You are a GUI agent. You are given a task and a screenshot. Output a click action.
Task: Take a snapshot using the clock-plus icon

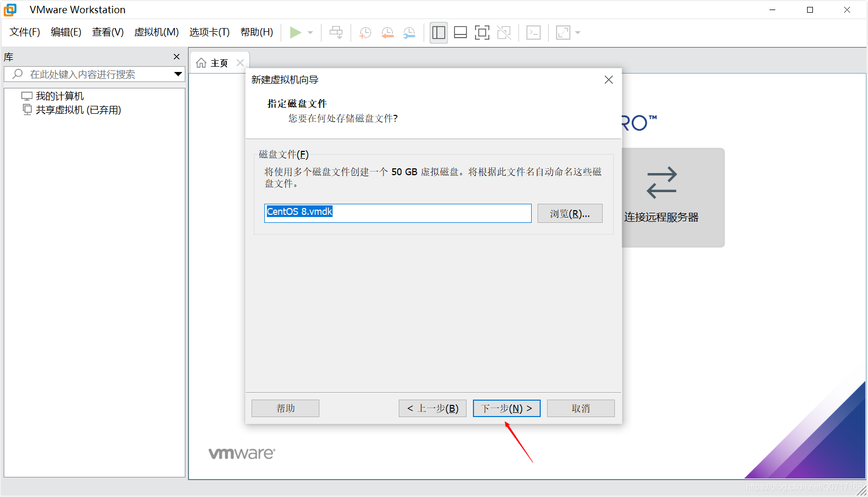365,33
